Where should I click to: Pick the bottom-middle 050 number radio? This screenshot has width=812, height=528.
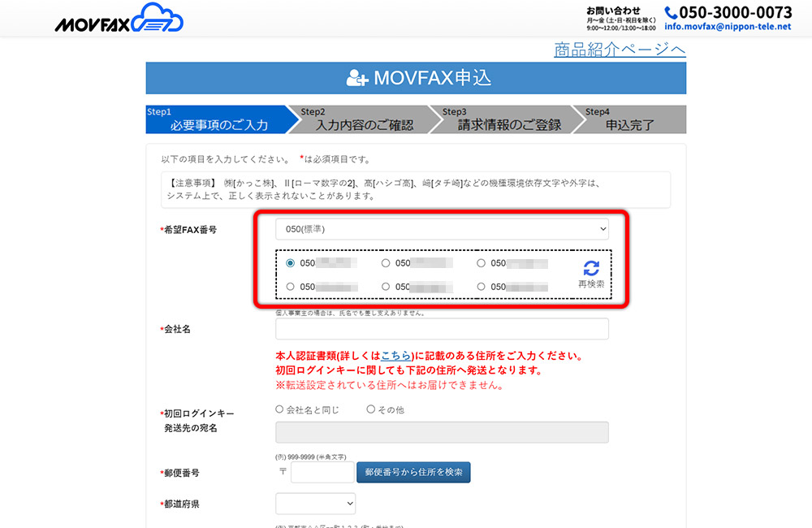pos(386,287)
